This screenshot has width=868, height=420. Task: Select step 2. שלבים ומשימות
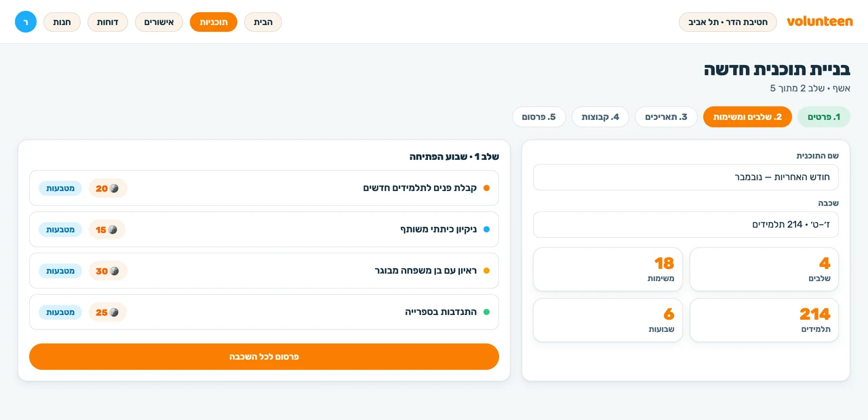point(747,117)
